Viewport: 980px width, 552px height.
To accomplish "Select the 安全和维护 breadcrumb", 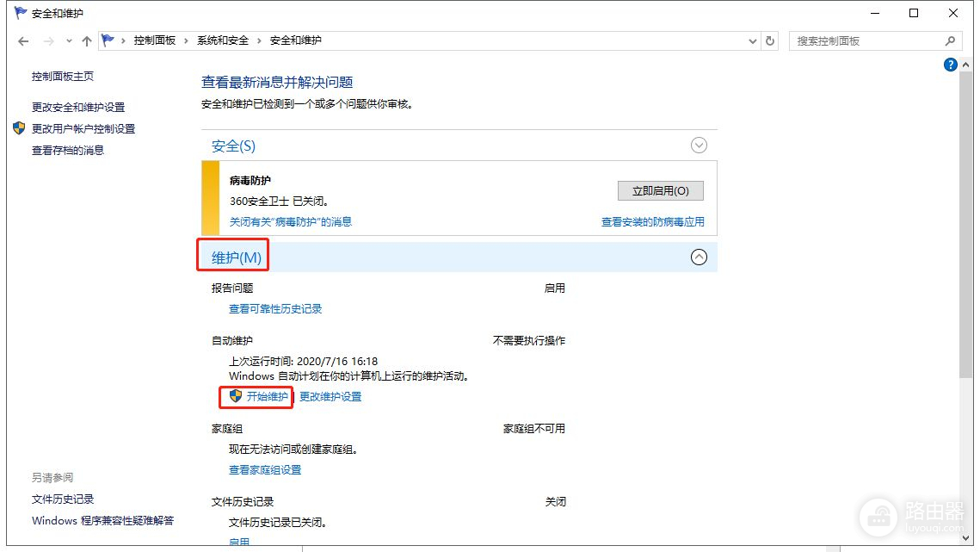I will (296, 40).
